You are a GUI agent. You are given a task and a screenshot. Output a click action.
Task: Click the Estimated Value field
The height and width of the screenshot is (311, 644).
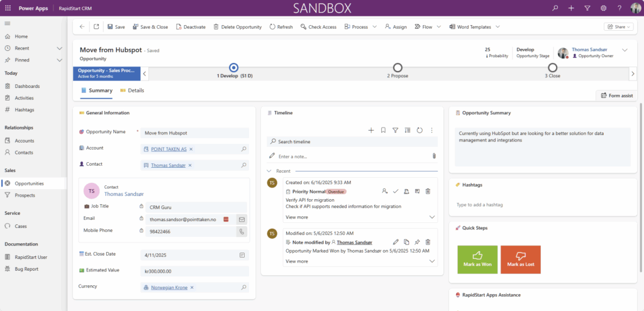(x=194, y=271)
